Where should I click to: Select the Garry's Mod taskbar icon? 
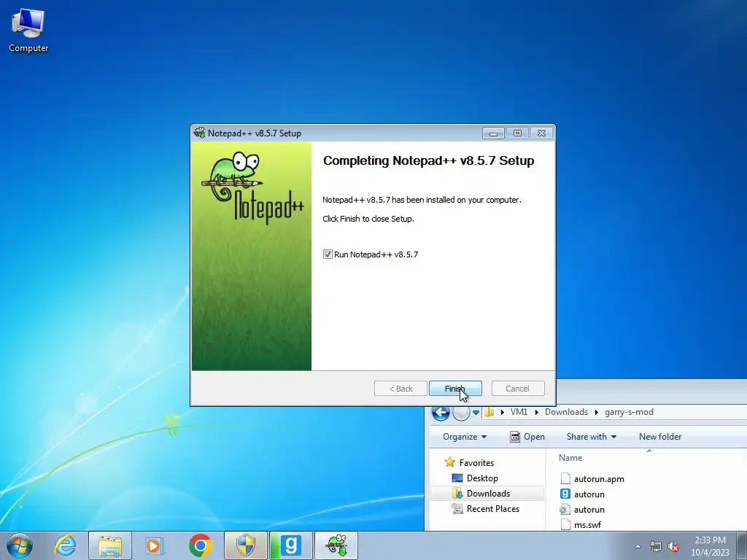point(290,545)
